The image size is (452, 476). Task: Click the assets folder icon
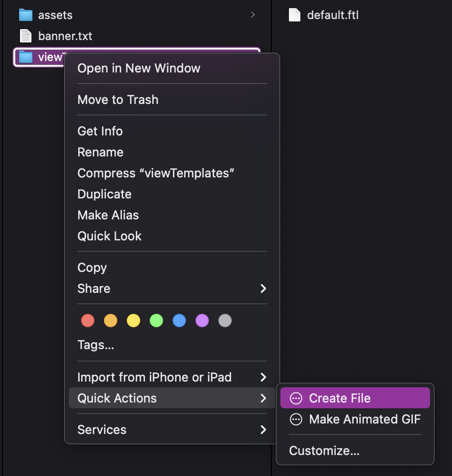click(x=25, y=15)
